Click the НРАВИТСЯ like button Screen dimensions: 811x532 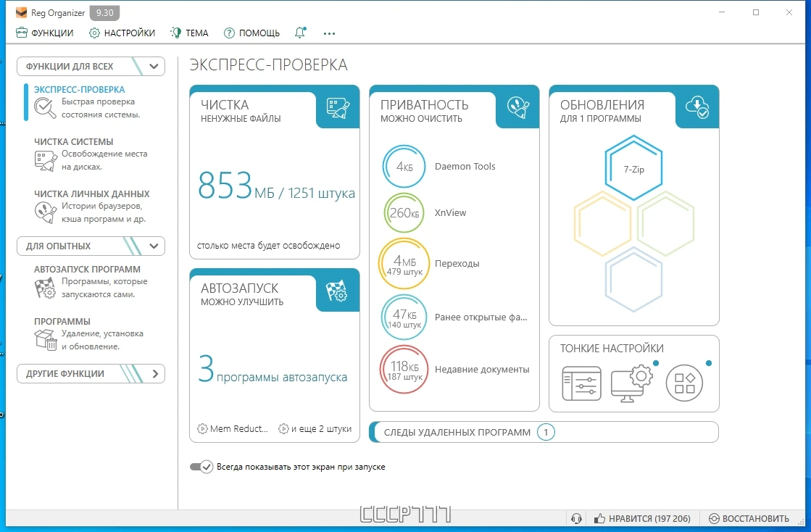642,518
